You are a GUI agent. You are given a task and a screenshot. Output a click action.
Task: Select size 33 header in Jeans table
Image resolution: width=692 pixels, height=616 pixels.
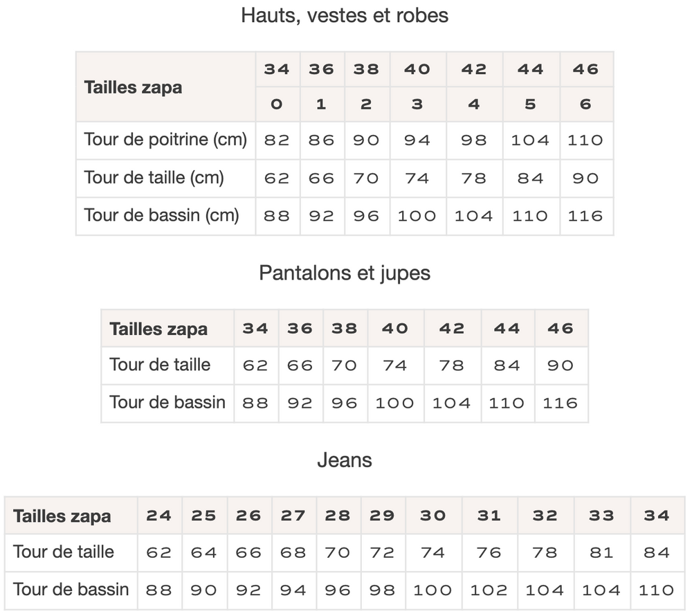[x=601, y=516]
